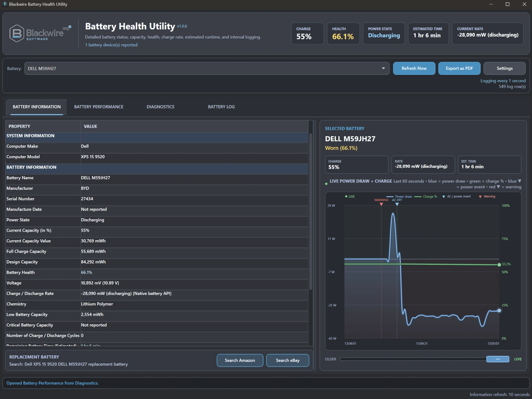This screenshot has width=532, height=399.
Task: Click the blue power draw endpoint dot
Action: point(499,310)
